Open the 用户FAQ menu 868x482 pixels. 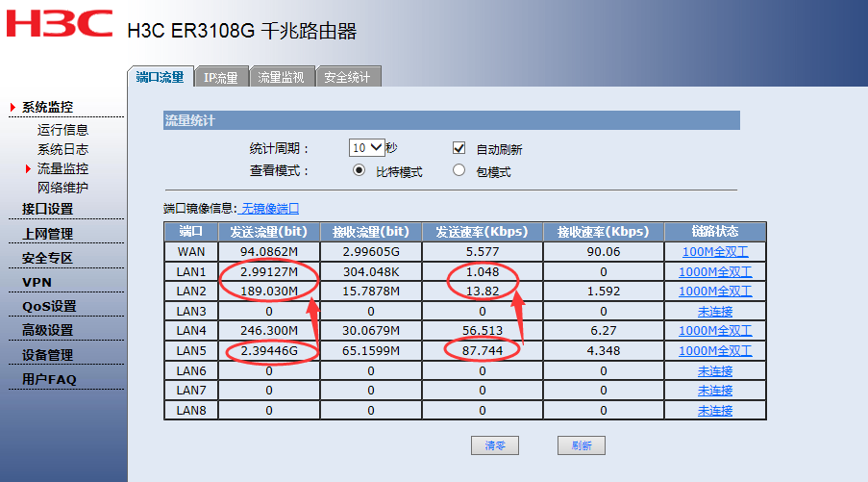[x=49, y=379]
